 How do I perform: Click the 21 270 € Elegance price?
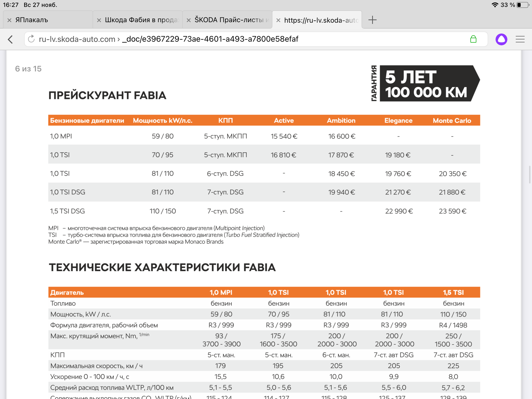click(398, 192)
